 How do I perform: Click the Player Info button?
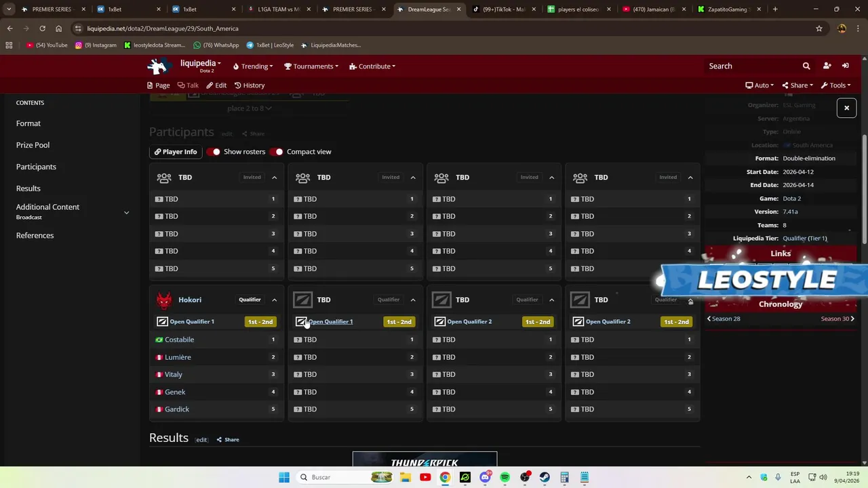pos(175,152)
